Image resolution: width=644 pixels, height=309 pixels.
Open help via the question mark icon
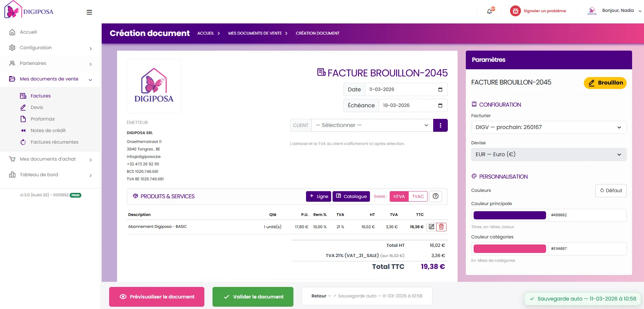click(x=436, y=196)
